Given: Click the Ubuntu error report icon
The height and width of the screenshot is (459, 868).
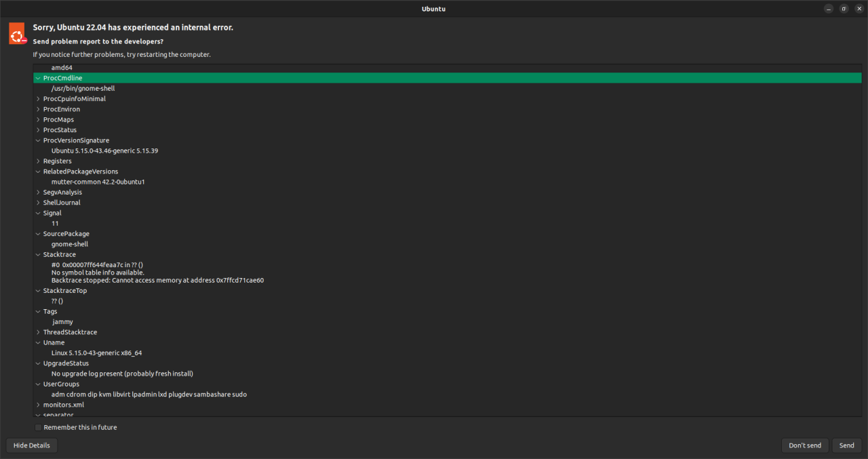Looking at the screenshot, I should pos(17,33).
